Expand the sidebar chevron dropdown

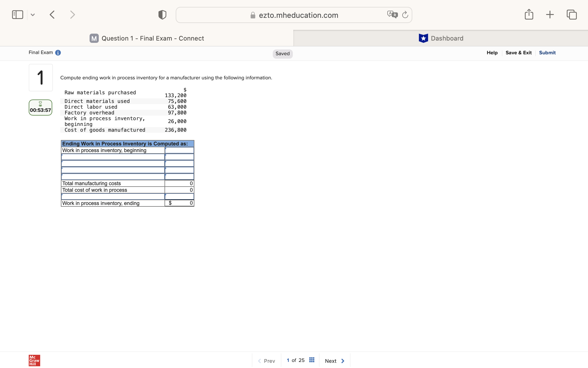tap(32, 14)
